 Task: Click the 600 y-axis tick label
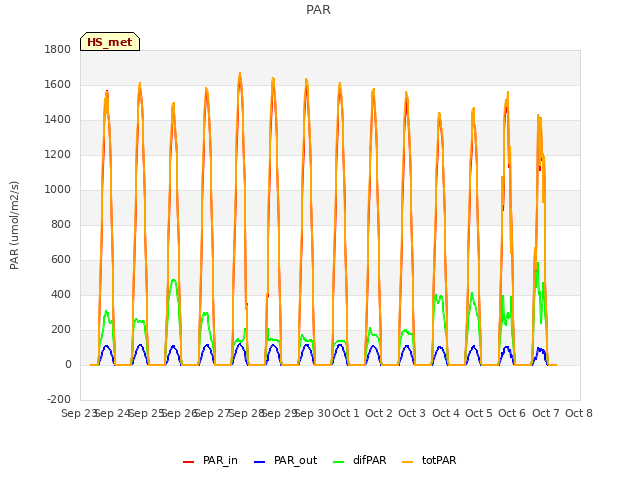pos(61,260)
